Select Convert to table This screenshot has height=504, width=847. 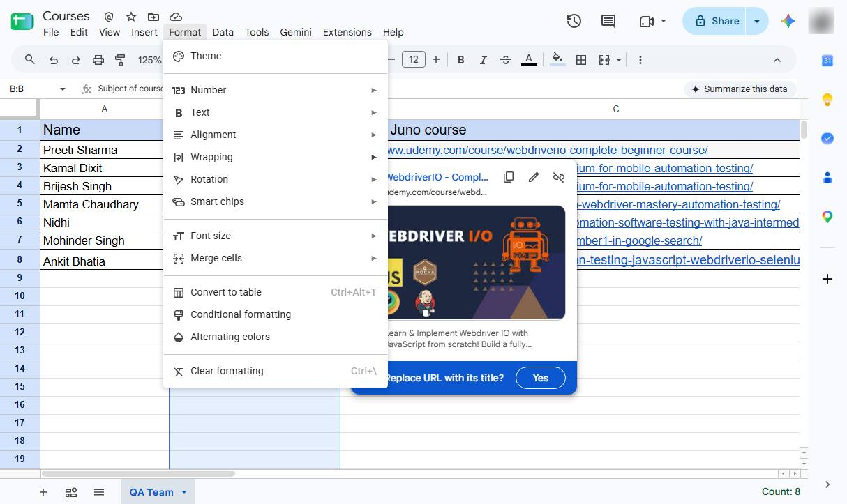(275, 292)
